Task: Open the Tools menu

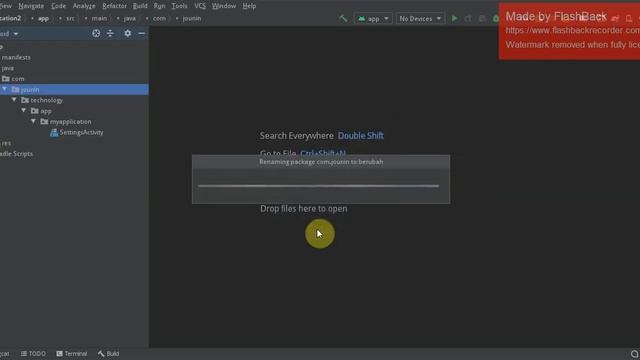Action: click(180, 6)
